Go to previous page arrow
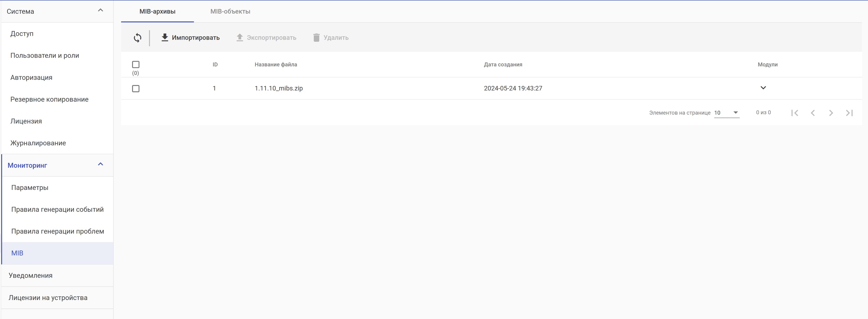This screenshot has width=868, height=319. 813,113
